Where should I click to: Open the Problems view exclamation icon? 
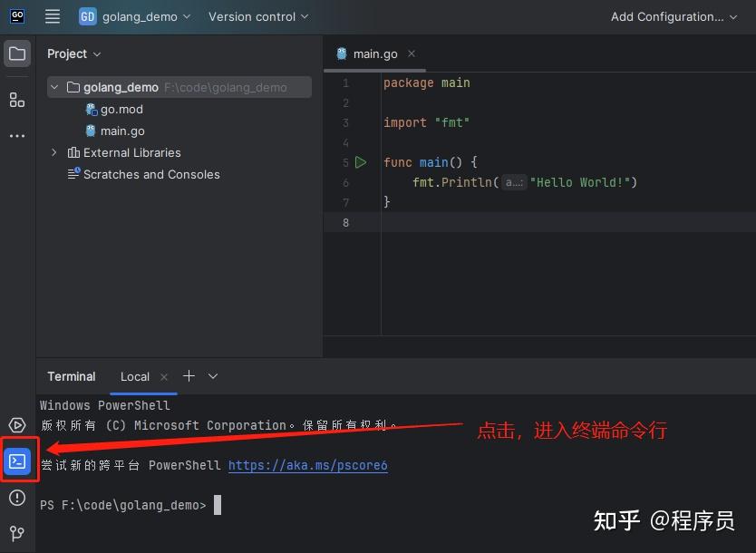pyautogui.click(x=16, y=497)
